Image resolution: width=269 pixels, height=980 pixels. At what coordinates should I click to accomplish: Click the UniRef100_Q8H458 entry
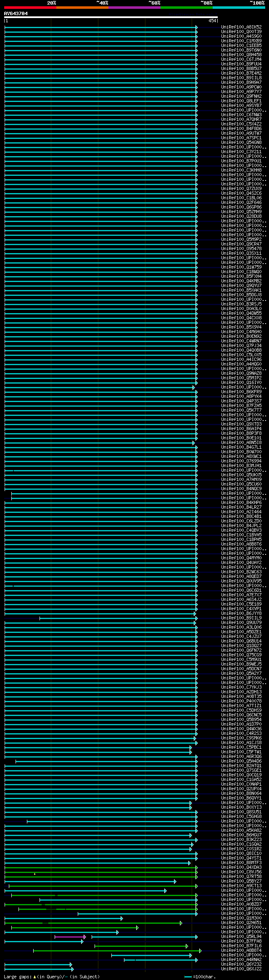(241, 55)
